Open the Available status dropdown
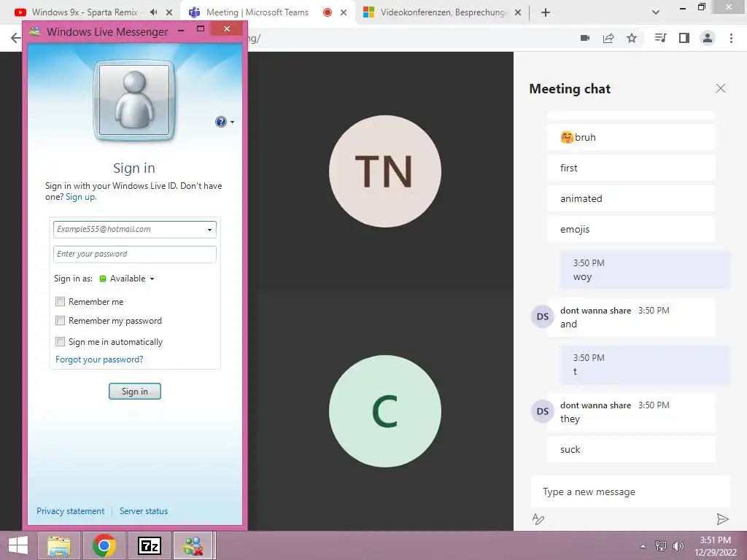 point(127,279)
